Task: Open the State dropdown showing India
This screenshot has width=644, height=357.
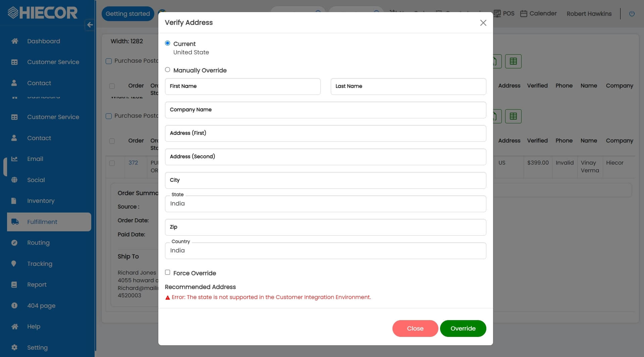Action: (x=325, y=204)
